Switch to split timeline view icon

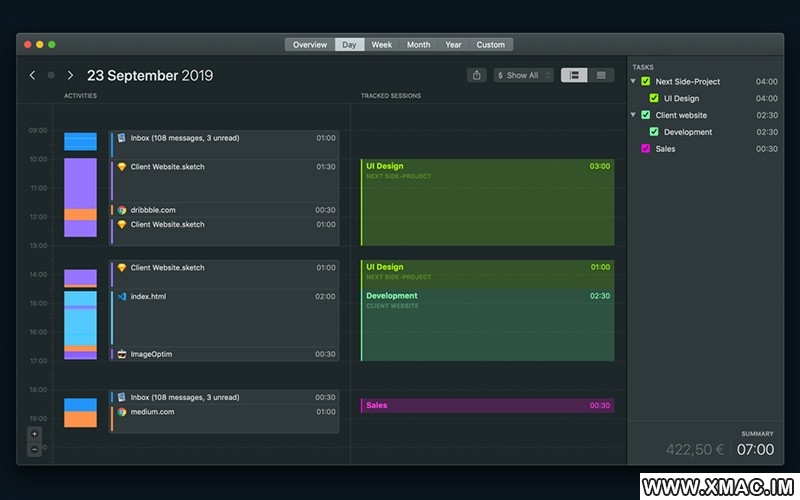pyautogui.click(x=574, y=75)
